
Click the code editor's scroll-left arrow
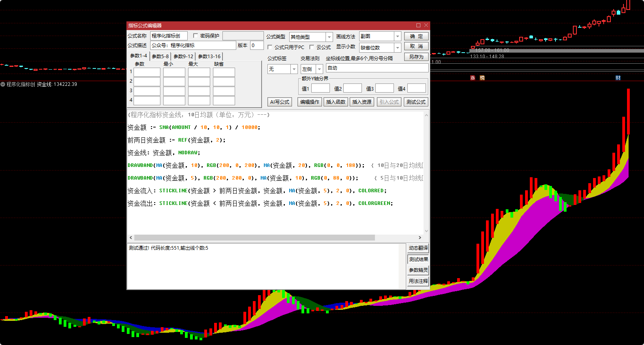pos(131,238)
